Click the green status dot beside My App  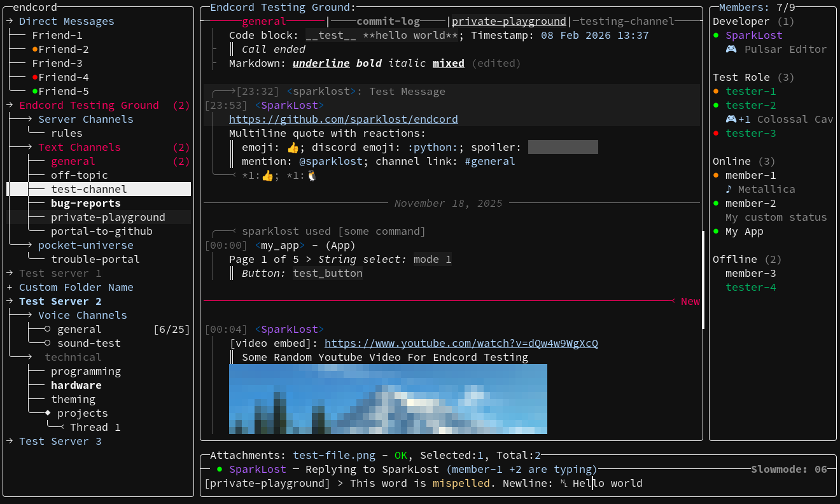[x=716, y=232]
